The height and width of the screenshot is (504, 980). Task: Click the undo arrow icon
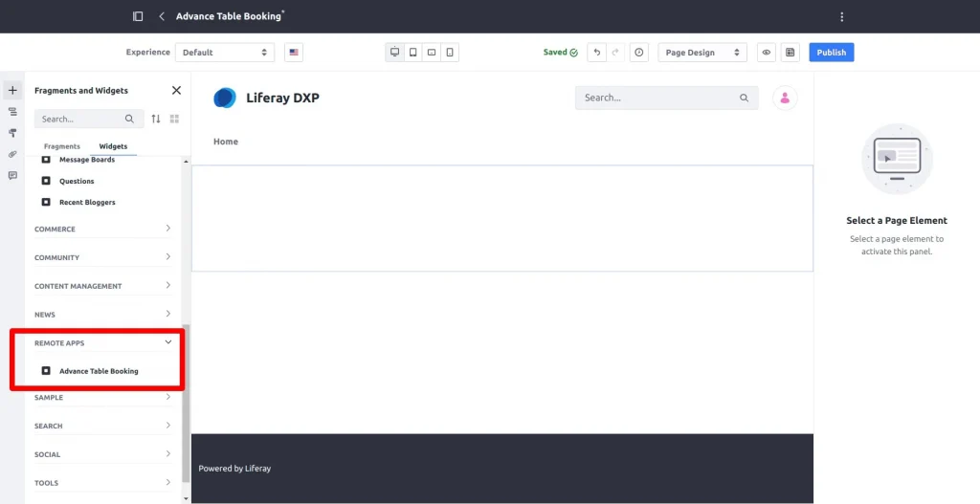pos(597,53)
